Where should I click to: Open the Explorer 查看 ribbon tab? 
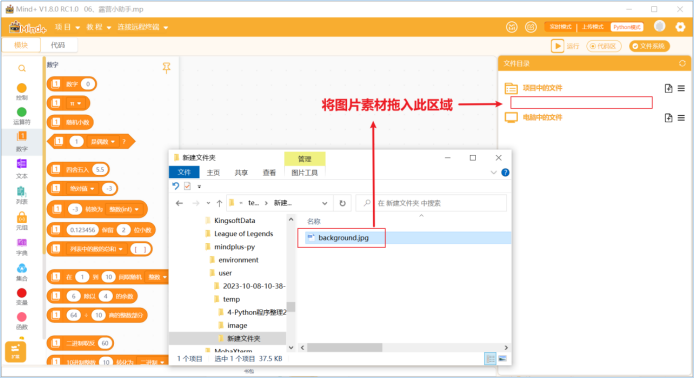[269, 172]
